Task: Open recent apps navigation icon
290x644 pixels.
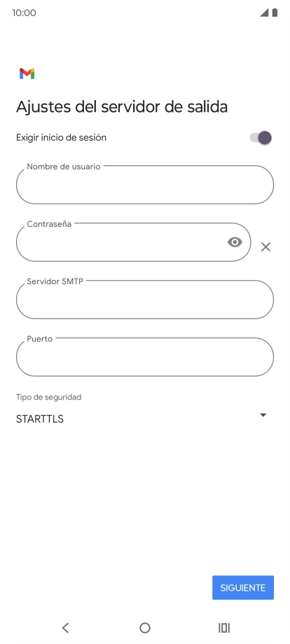Action: click(x=224, y=628)
